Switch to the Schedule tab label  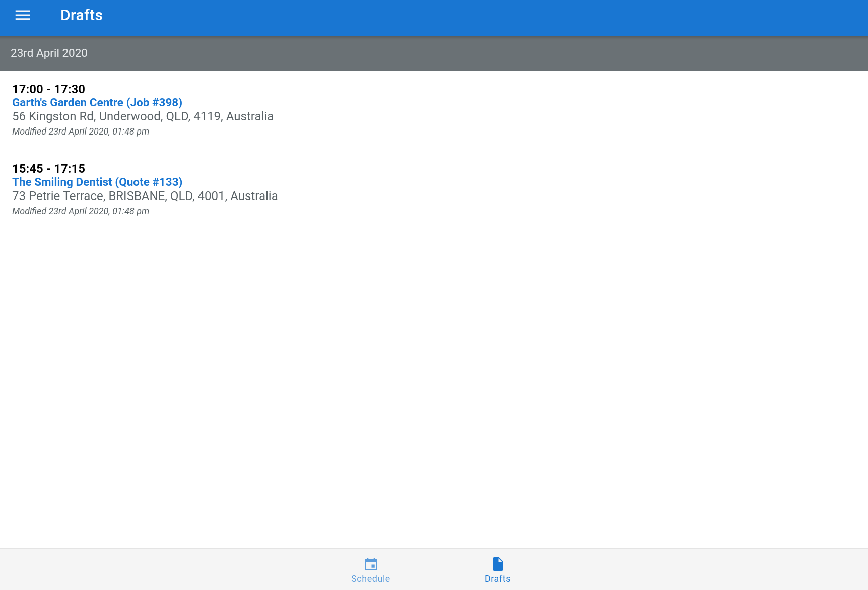coord(370,579)
